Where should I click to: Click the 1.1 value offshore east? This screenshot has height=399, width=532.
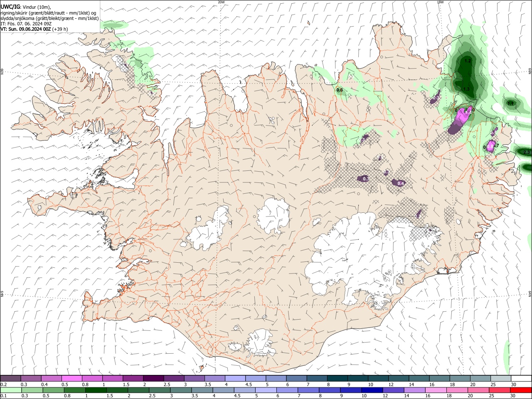510,103
